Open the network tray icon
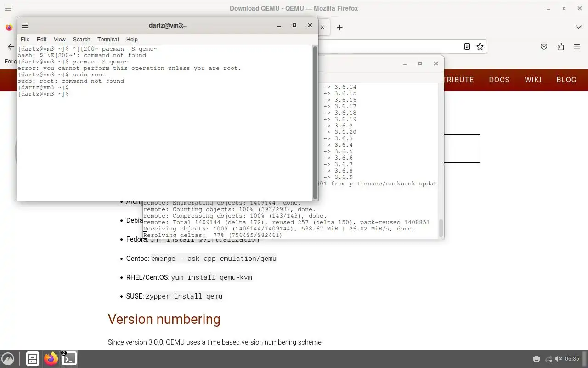 coord(548,359)
